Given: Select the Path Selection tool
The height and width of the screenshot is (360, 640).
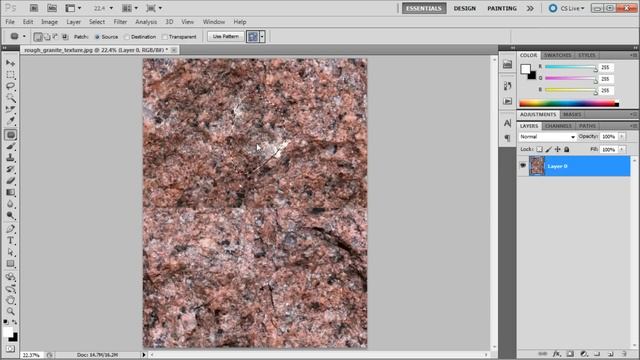Looking at the screenshot, I should click(11, 252).
